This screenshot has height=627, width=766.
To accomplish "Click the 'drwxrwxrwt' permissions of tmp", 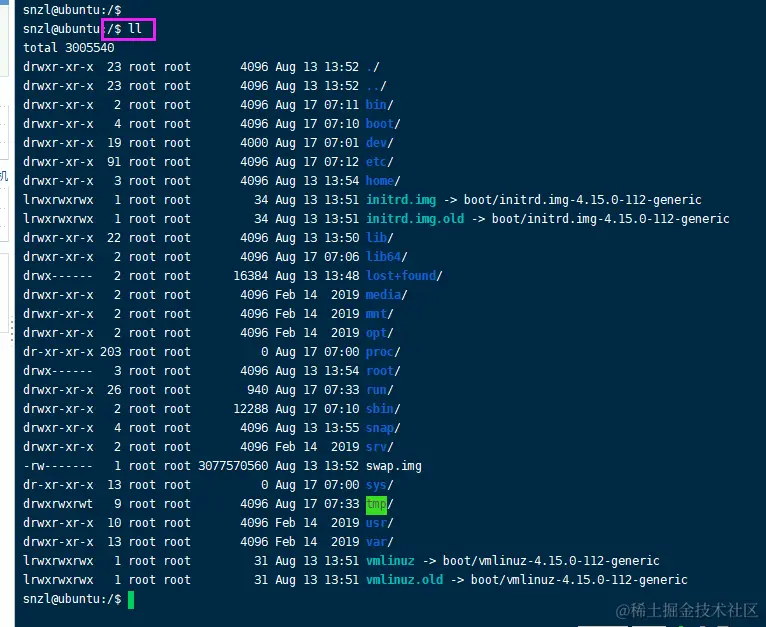I will point(58,505).
